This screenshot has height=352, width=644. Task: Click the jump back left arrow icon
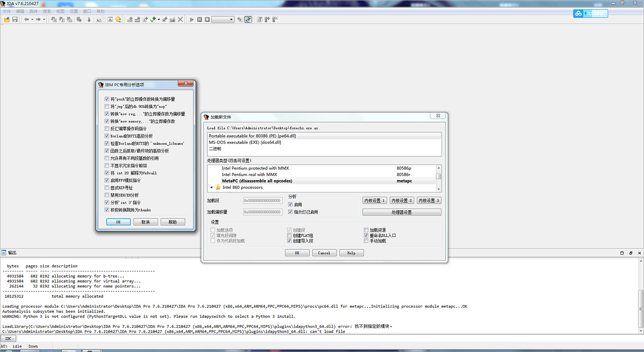coord(26,19)
